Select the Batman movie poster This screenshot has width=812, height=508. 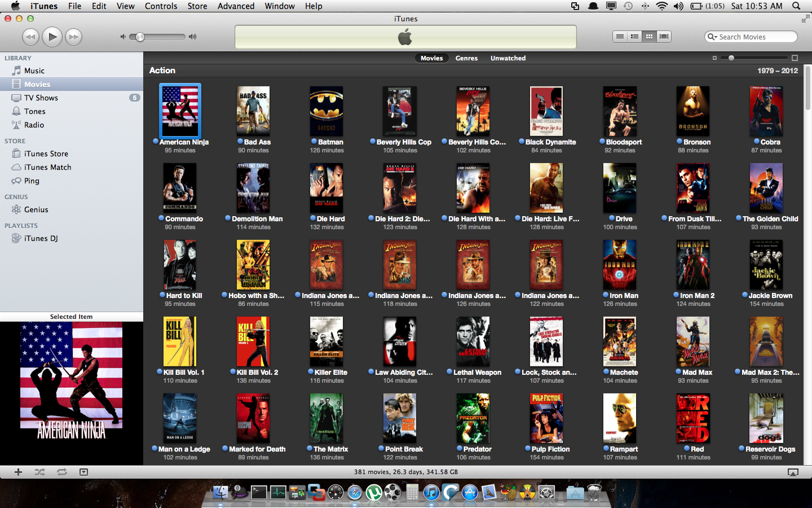tap(326, 111)
